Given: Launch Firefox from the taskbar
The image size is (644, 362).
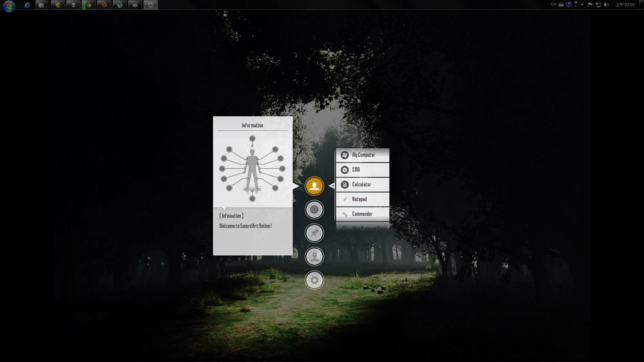Looking at the screenshot, I should pos(104,5).
